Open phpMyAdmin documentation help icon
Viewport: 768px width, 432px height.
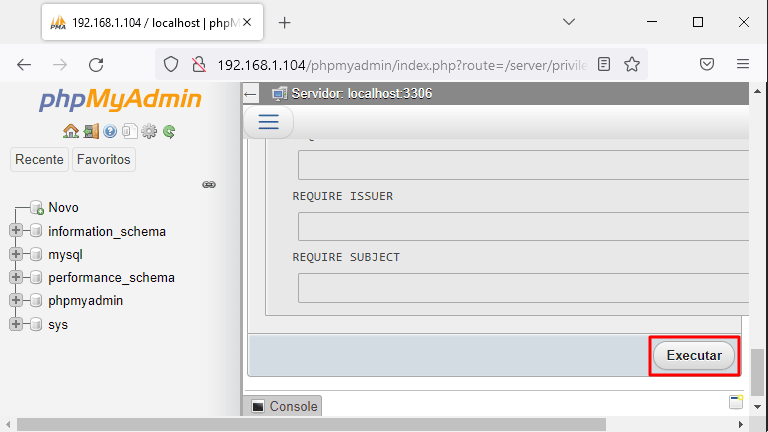[110, 131]
